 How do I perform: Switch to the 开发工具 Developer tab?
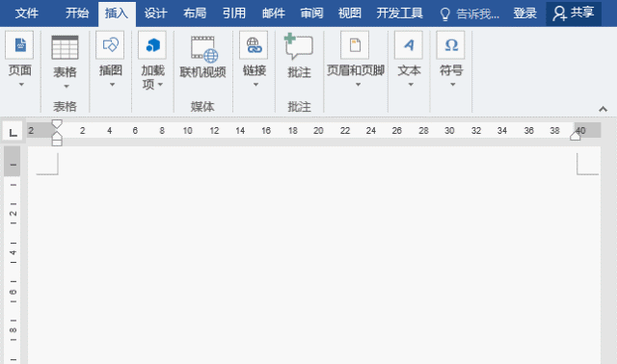click(399, 13)
